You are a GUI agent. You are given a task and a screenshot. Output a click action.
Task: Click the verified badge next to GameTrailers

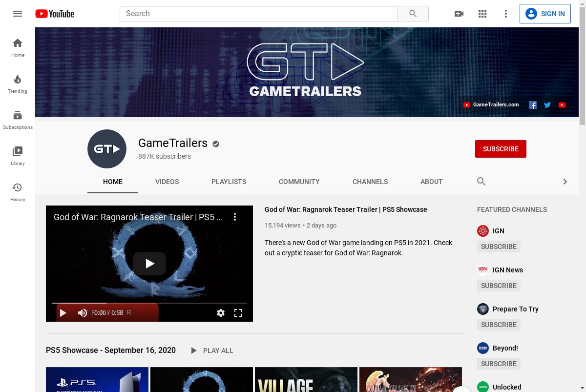pos(216,144)
